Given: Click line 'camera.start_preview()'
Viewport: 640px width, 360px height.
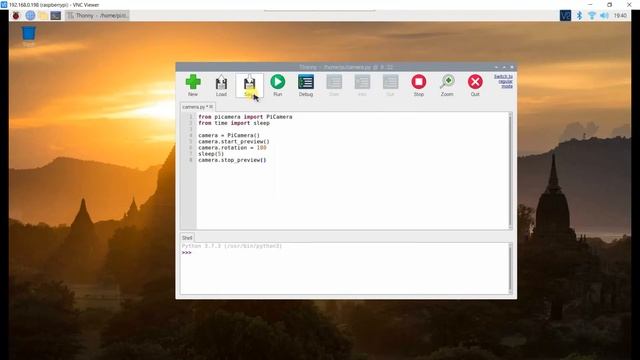Looking at the screenshot, I should click(x=233, y=141).
